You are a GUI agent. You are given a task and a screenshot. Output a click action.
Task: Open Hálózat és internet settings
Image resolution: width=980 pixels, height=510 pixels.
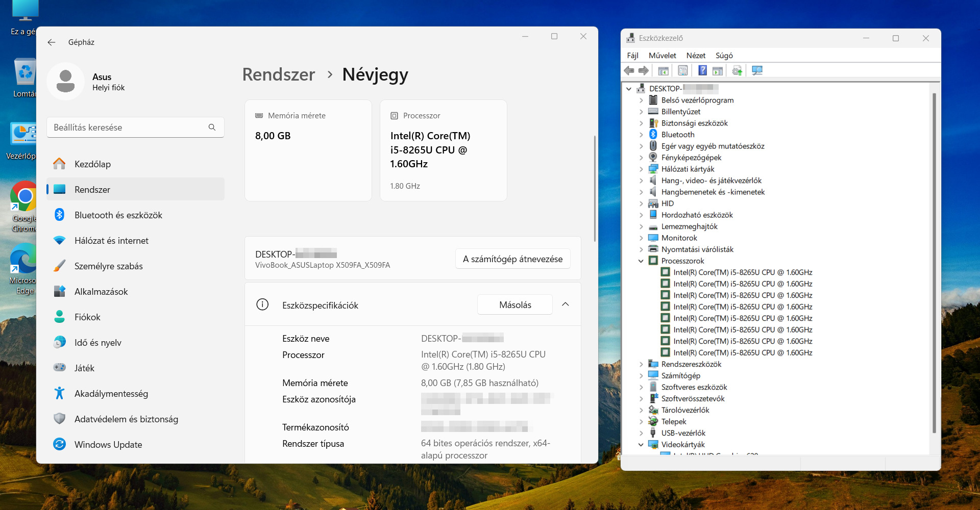tap(135, 240)
